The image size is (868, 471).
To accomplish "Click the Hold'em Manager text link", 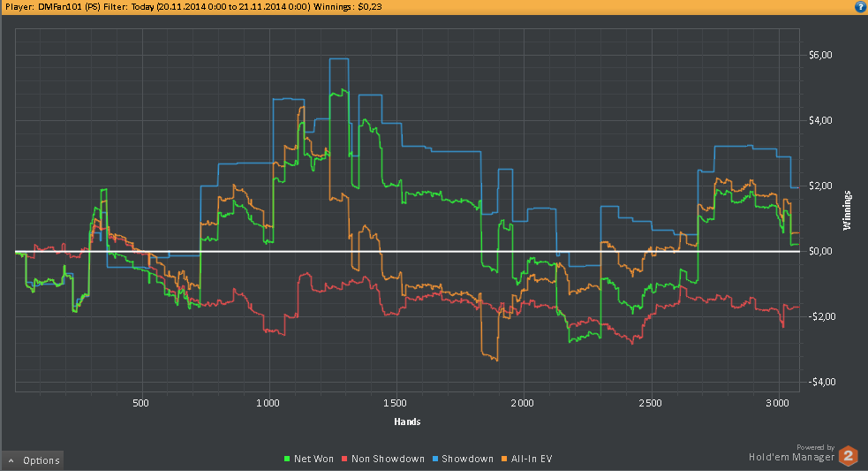I will click(791, 457).
